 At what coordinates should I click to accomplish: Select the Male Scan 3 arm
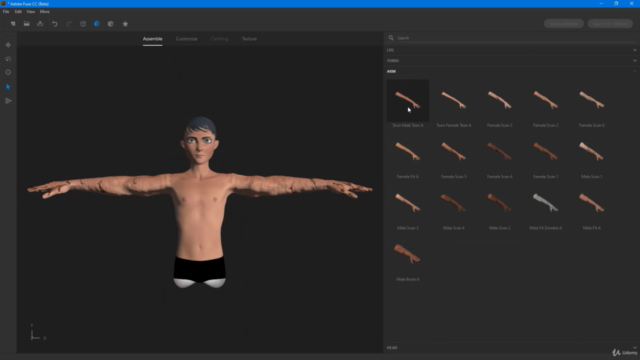pyautogui.click(x=408, y=203)
